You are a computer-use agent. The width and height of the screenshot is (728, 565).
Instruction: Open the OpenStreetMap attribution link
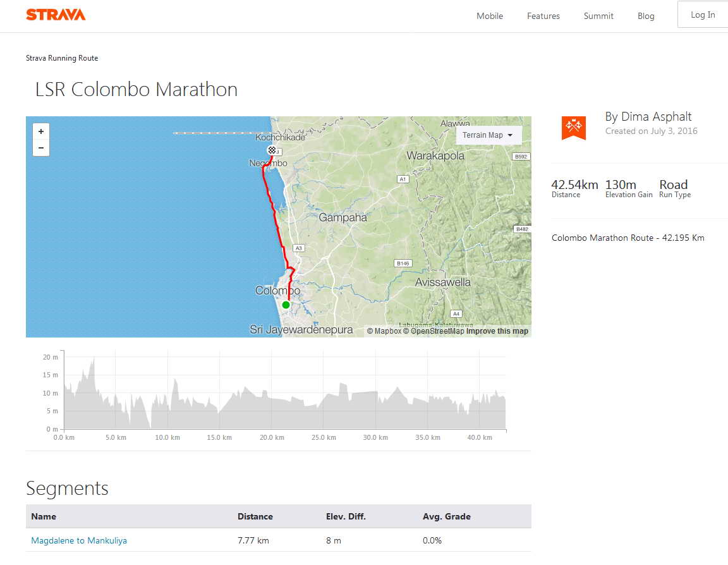click(x=433, y=331)
